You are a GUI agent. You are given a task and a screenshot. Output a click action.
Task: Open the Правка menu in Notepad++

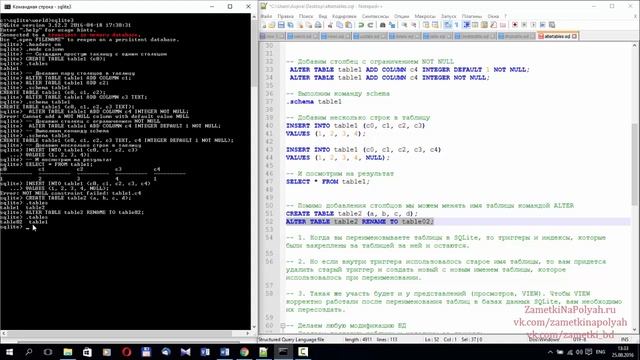pyautogui.click(x=285, y=16)
